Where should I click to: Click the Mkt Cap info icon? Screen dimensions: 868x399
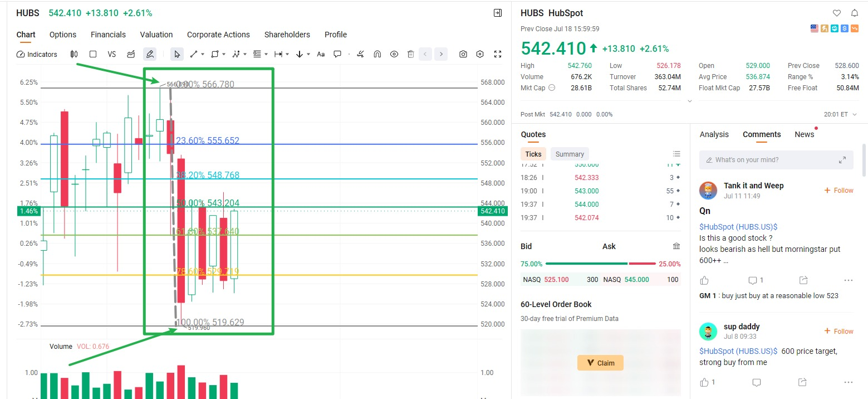552,87
